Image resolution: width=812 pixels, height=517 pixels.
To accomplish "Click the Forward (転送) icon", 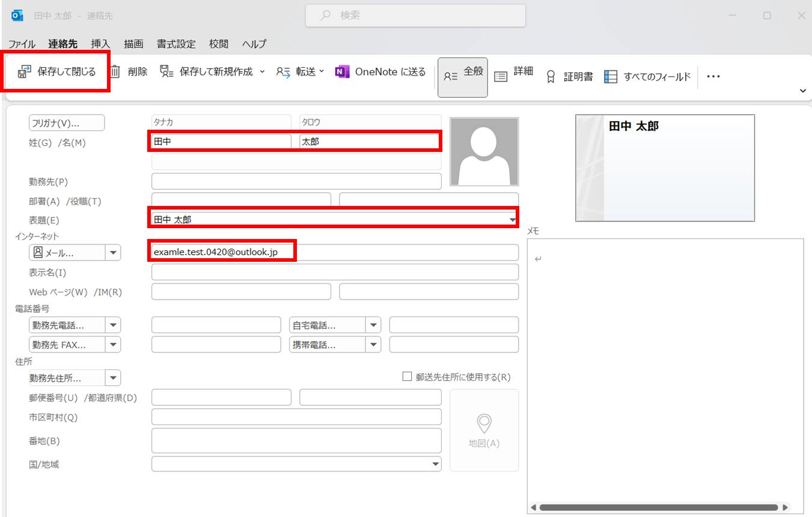I will click(283, 72).
